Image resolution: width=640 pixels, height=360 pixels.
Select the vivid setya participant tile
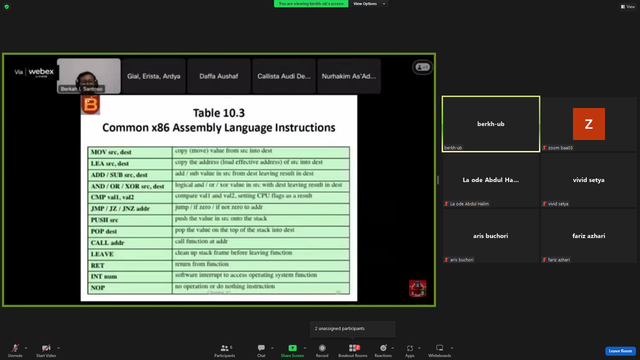pos(589,180)
